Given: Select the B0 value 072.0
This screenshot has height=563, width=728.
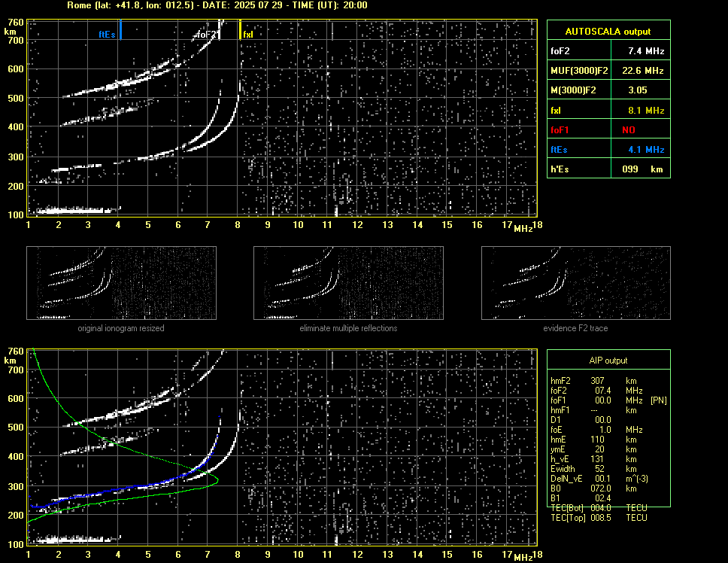Looking at the screenshot, I should pyautogui.click(x=601, y=488).
